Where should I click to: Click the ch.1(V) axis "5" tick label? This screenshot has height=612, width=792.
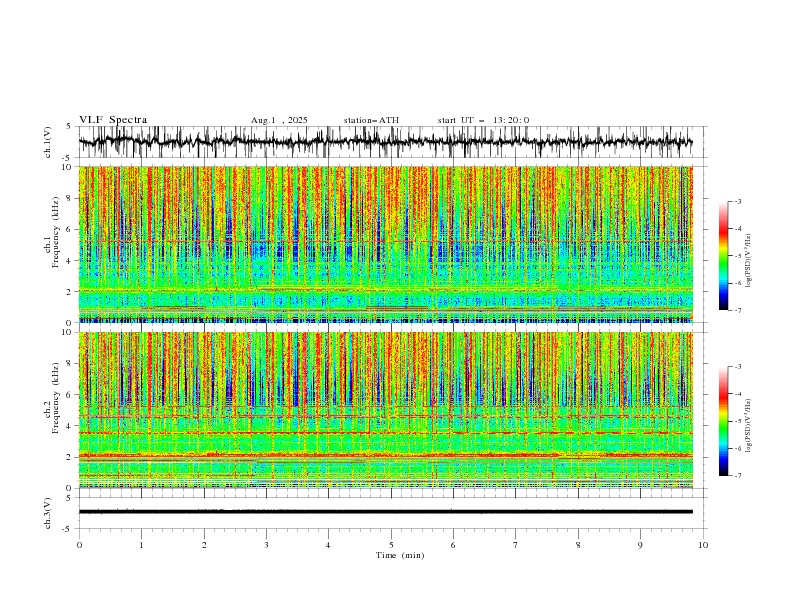[69, 127]
